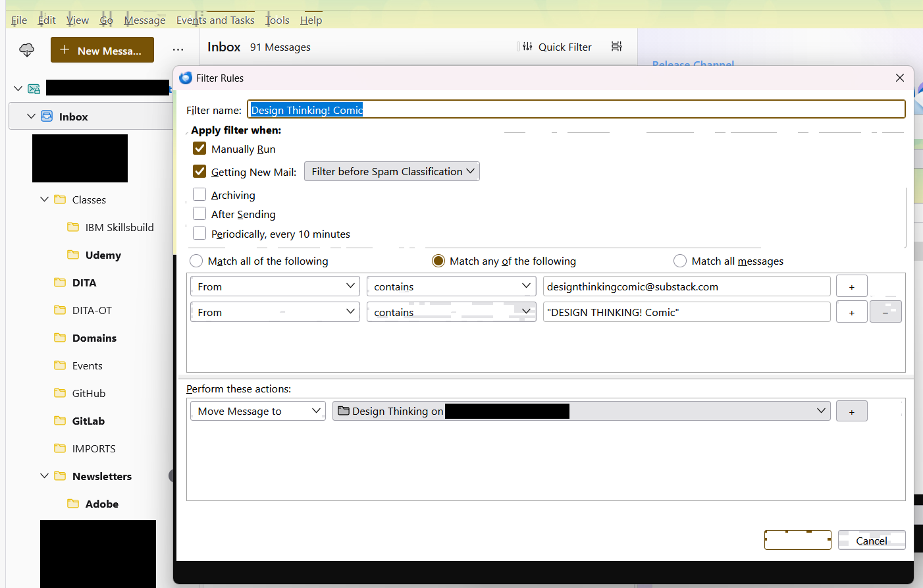The image size is (923, 588).
Task: Open contains dropdown in DESIGN THINKING! Comic rule
Action: tap(452, 312)
